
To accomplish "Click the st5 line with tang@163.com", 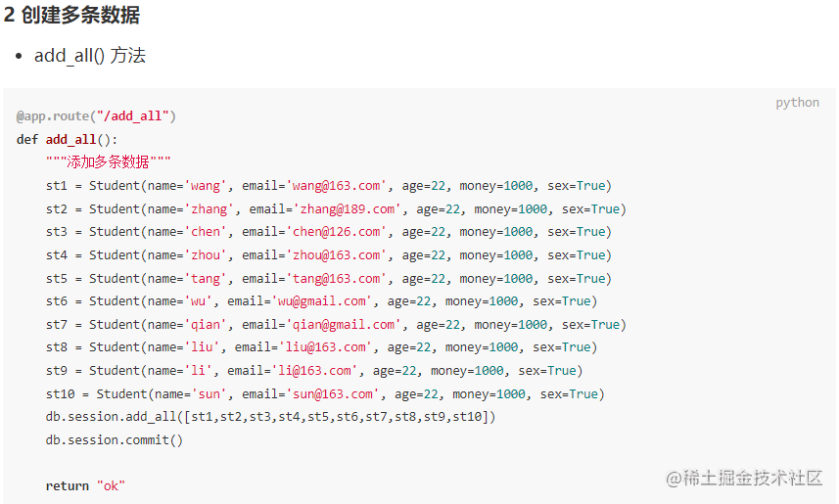I will 328,278.
